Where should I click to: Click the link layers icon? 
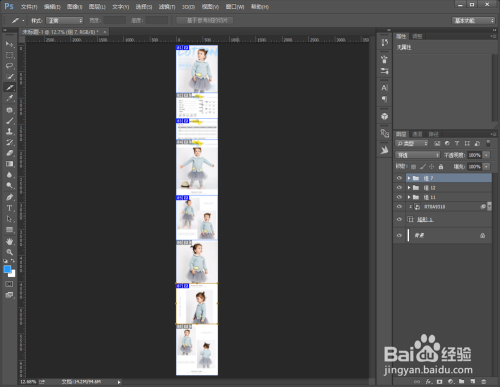click(x=417, y=381)
